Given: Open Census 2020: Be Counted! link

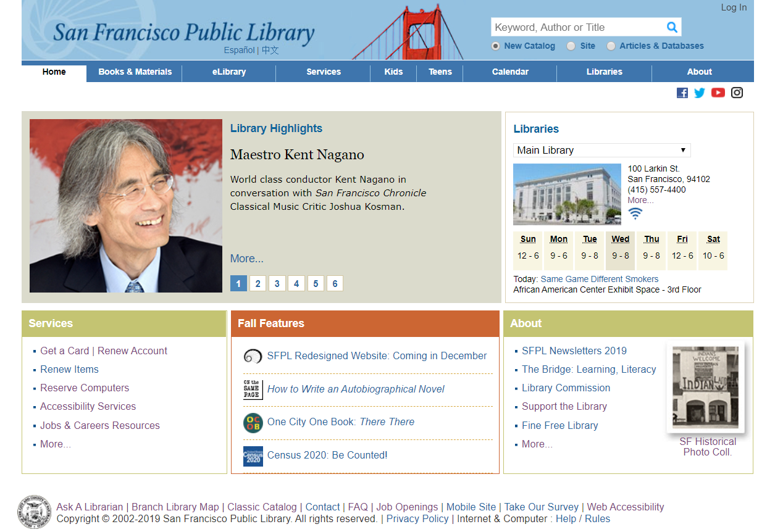Looking at the screenshot, I should (x=327, y=455).
